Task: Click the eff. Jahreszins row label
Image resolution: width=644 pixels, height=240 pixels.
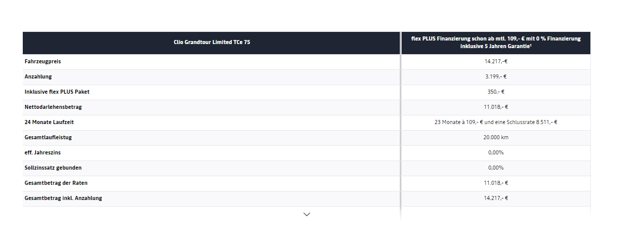Action: (x=42, y=153)
